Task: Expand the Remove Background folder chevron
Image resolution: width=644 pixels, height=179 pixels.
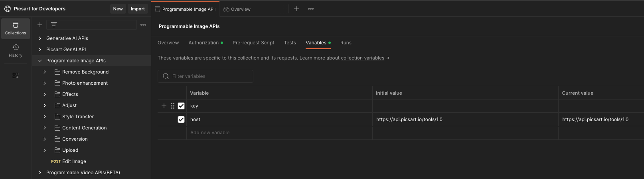Action: [45, 72]
